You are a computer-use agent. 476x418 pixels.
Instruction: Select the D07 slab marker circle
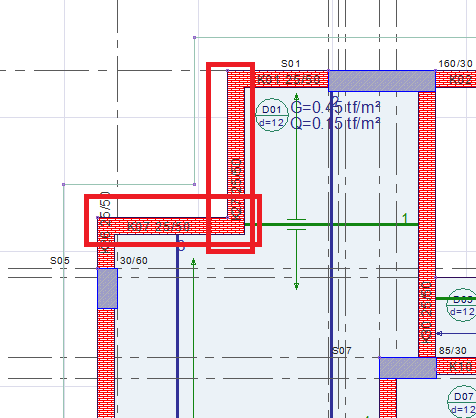click(463, 402)
